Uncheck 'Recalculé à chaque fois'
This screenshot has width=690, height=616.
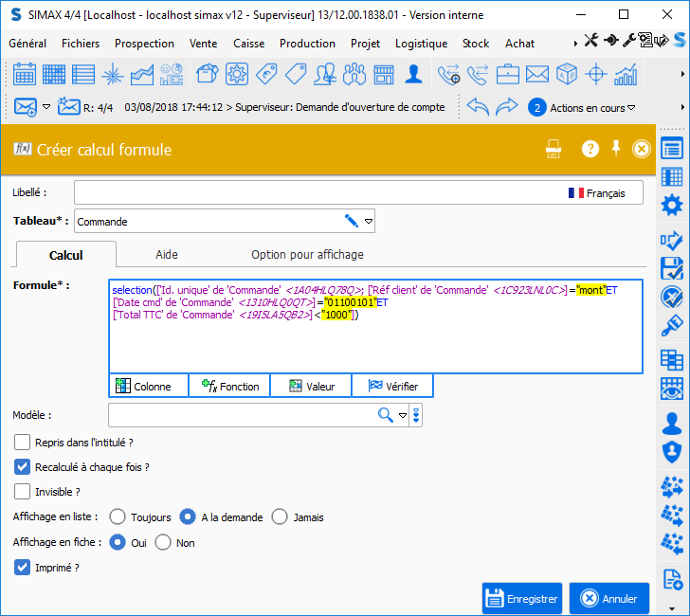pyautogui.click(x=23, y=467)
